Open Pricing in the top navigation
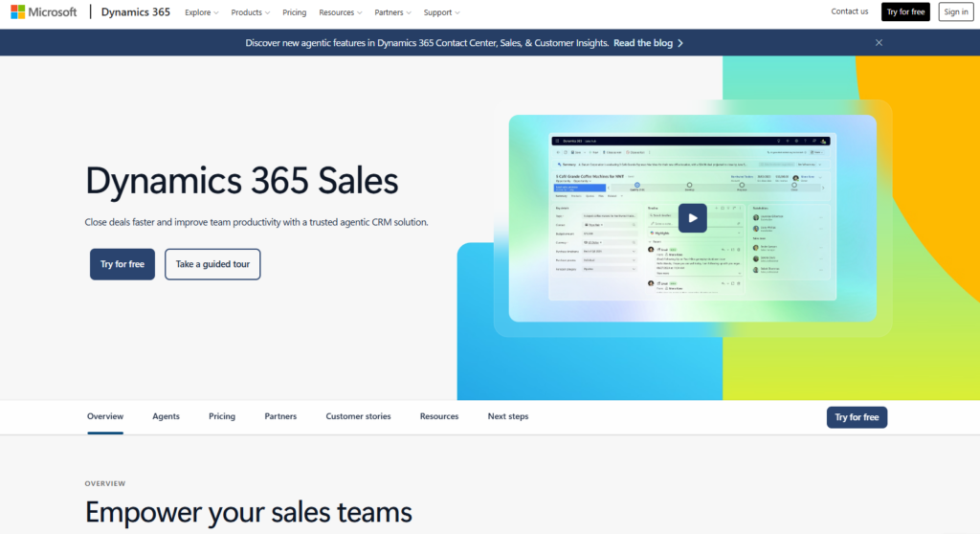The width and height of the screenshot is (980, 534). 295,12
